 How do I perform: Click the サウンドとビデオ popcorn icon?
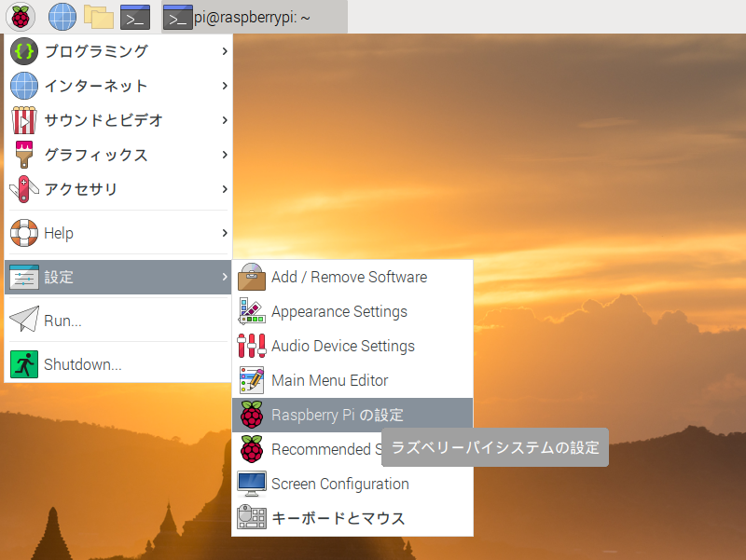24,120
